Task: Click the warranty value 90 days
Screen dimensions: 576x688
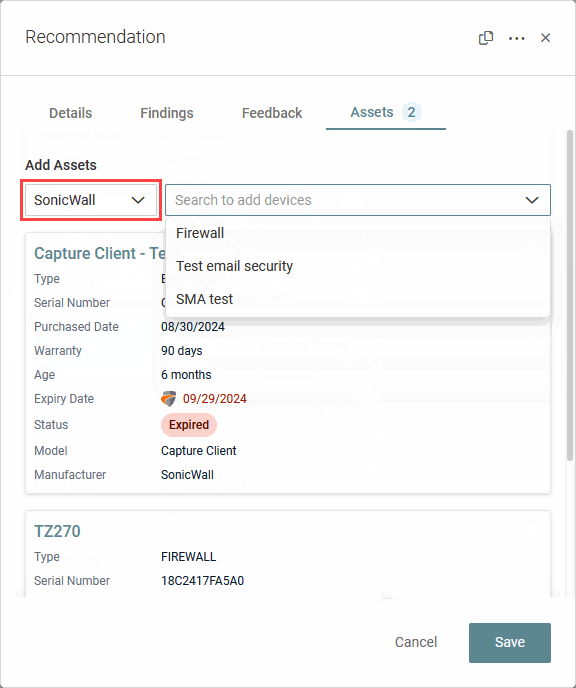Action: [182, 351]
